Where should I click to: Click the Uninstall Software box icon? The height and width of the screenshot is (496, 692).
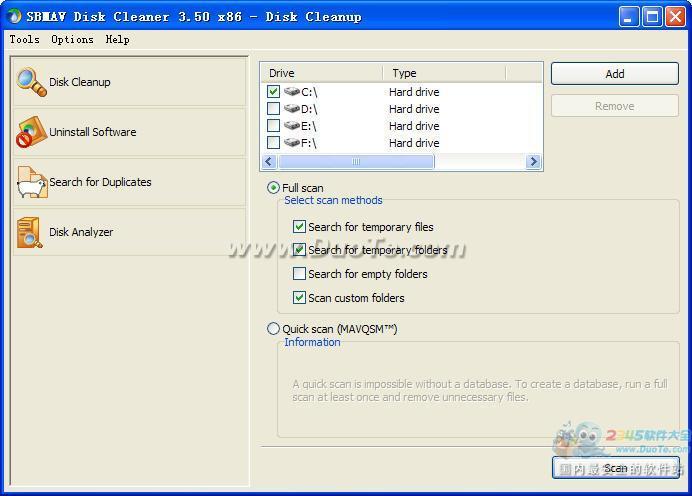[31, 132]
